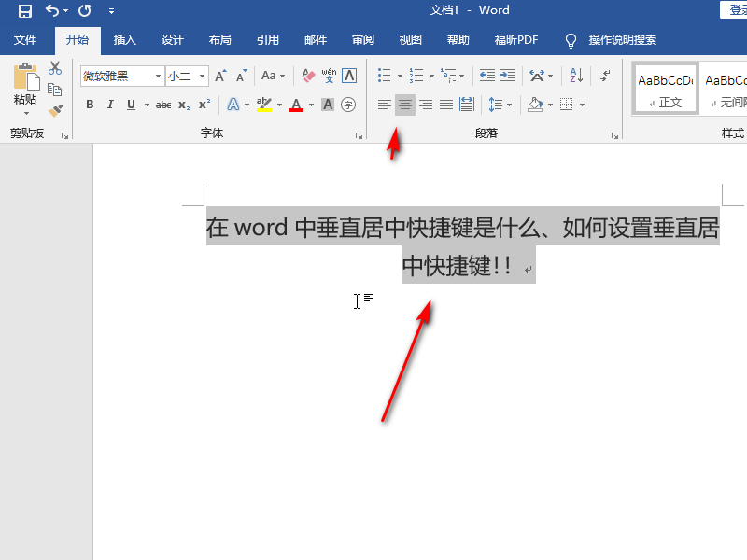Toggle Italic formatting
Image resolution: width=747 pixels, height=560 pixels.
tap(110, 105)
